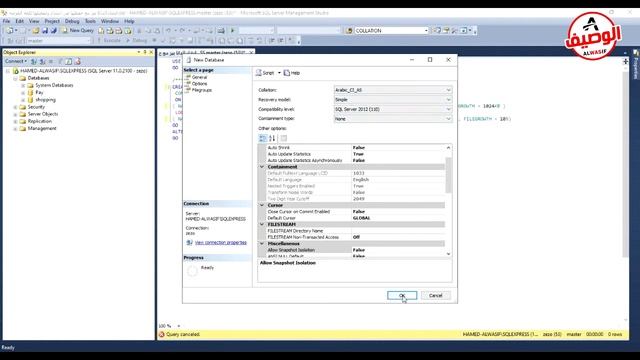This screenshot has height=360, width=640.
Task: Open the Containment type dropdown
Action: (393, 119)
